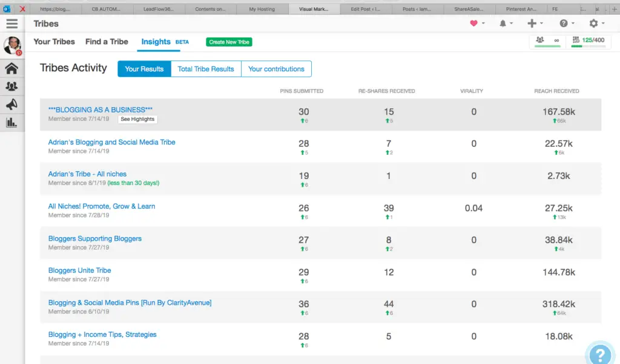Switch to Your Tribes tab
620x364 pixels.
54,42
